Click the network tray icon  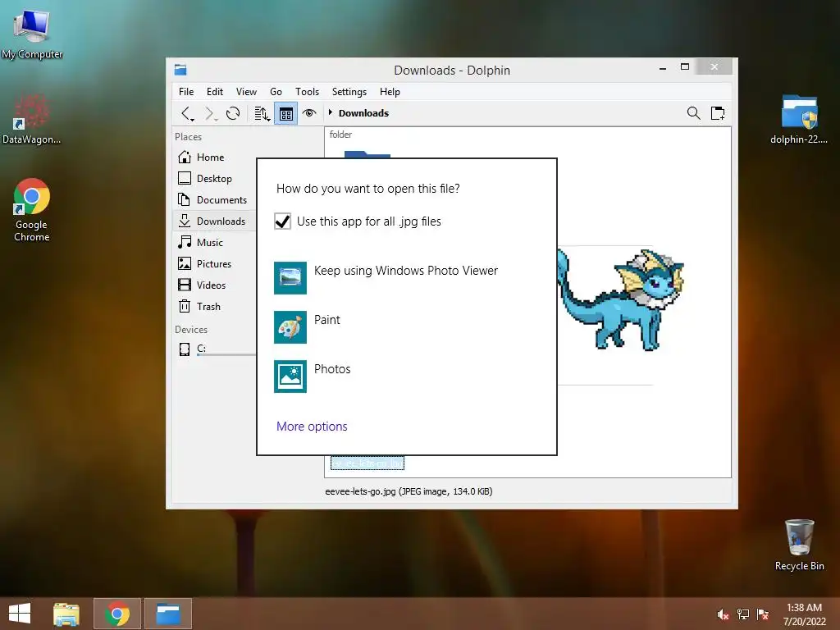point(743,614)
